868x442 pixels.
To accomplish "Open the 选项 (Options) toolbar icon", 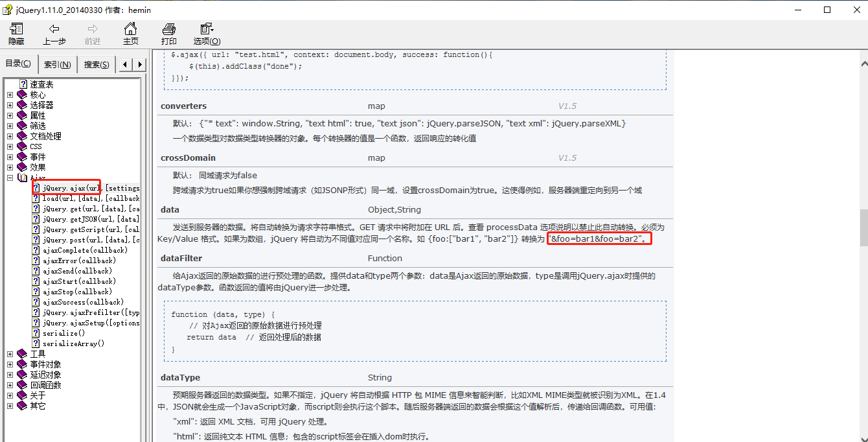I will coord(207,29).
